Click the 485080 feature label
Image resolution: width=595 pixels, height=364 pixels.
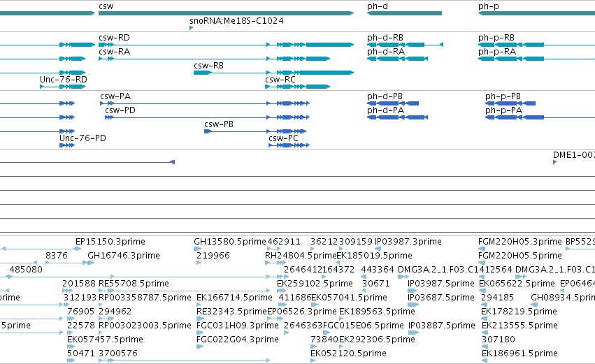(x=26, y=270)
